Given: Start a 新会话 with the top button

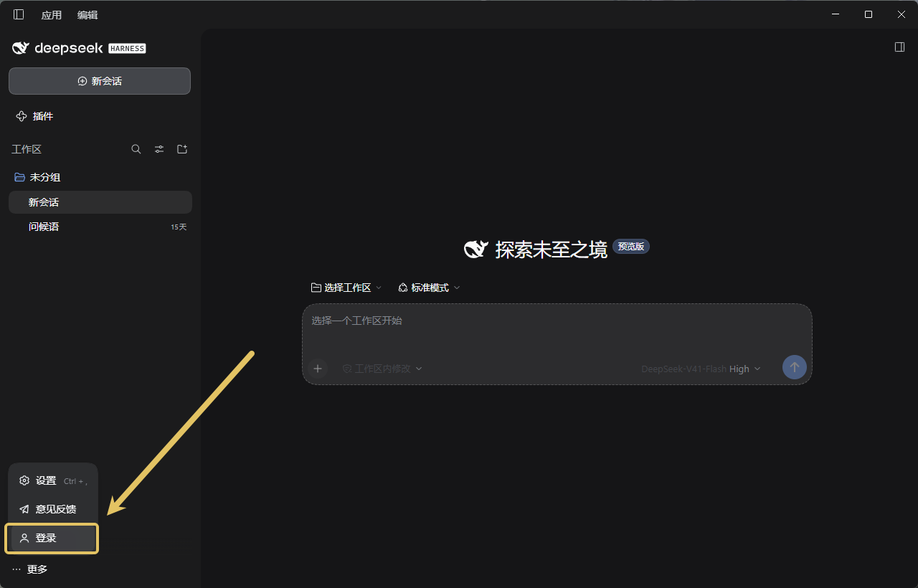Looking at the screenshot, I should click(x=100, y=81).
